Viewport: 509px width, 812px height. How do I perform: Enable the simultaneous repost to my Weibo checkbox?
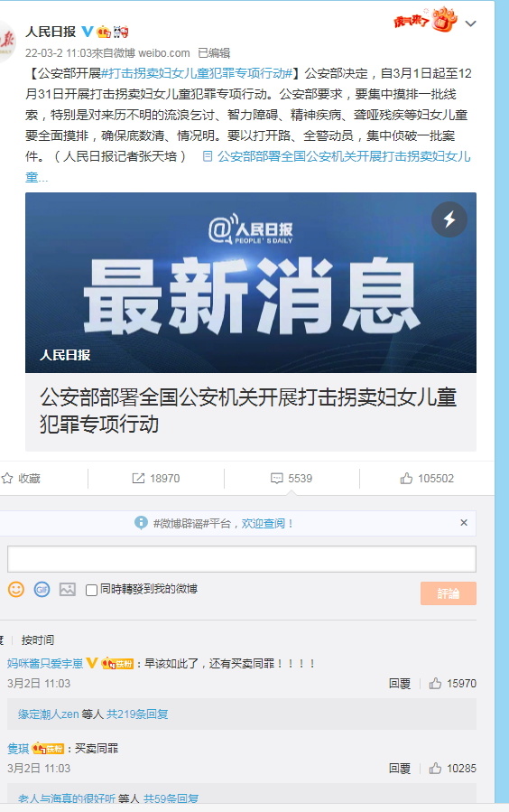pos(91,590)
